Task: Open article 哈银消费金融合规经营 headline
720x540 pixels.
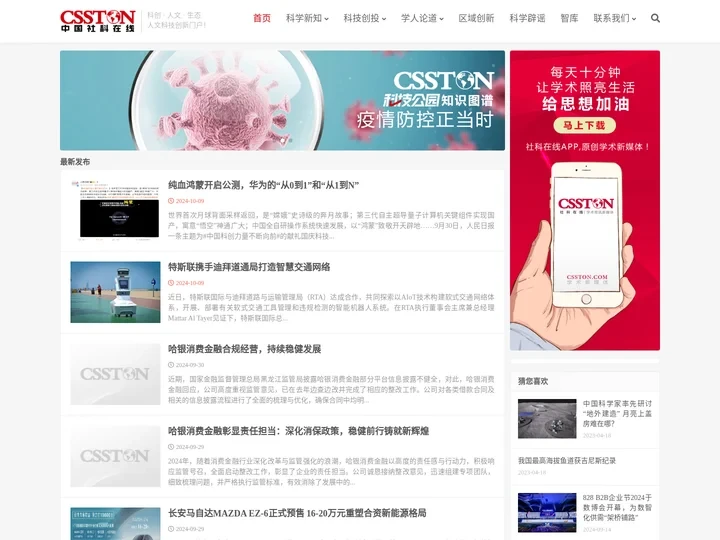Action: (x=244, y=349)
